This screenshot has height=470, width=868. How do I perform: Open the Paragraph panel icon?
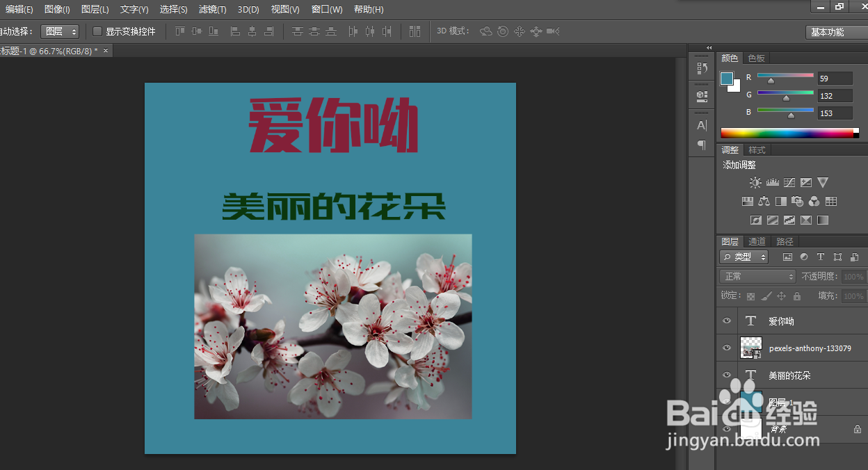tap(702, 145)
